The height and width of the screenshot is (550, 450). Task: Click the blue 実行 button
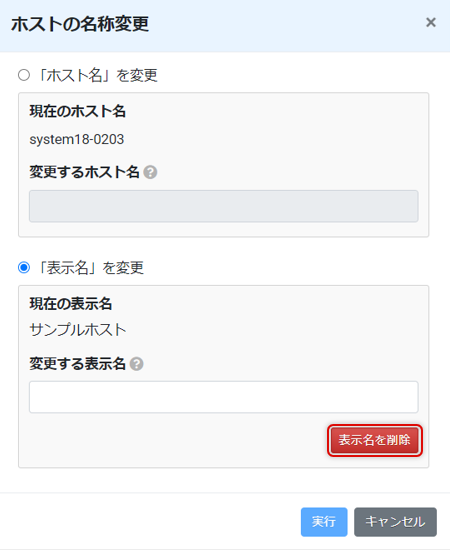(x=324, y=522)
